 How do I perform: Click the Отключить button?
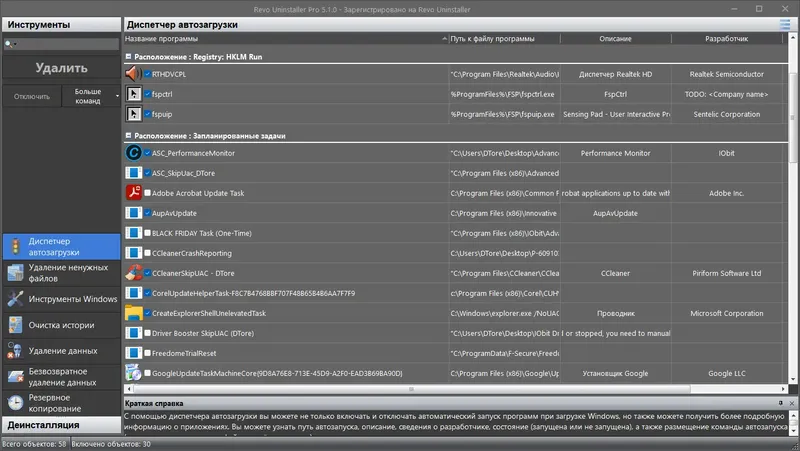pos(32,96)
